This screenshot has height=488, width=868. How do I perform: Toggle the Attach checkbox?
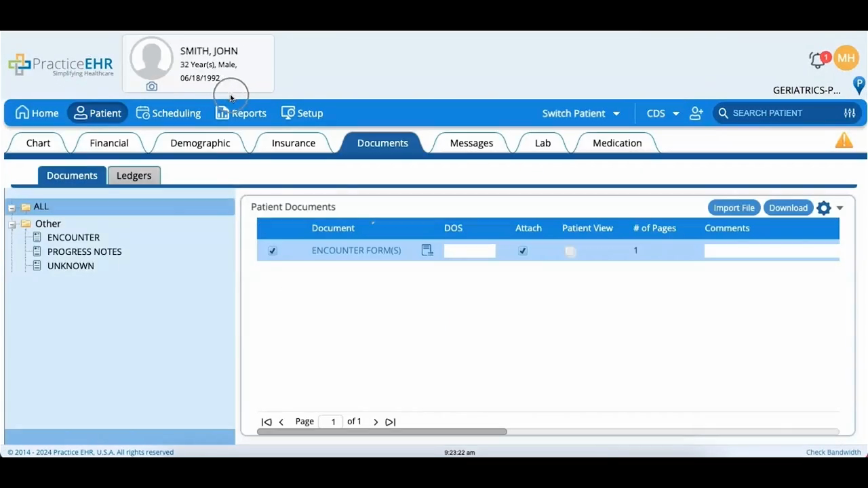pyautogui.click(x=522, y=251)
